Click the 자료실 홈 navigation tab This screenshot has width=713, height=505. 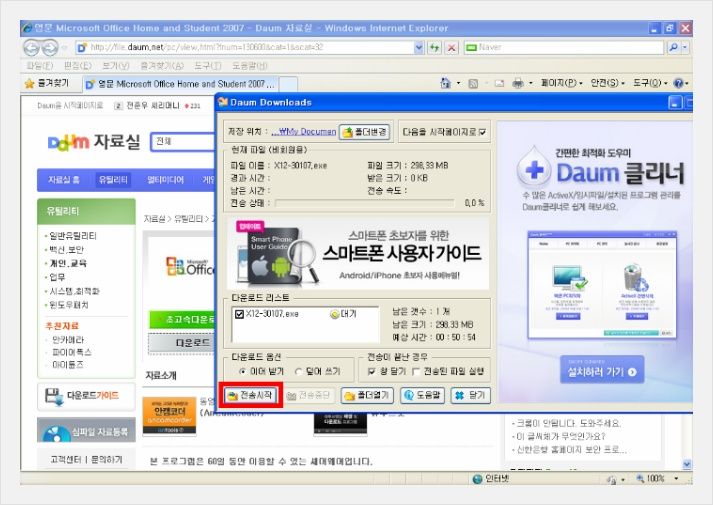[64, 180]
